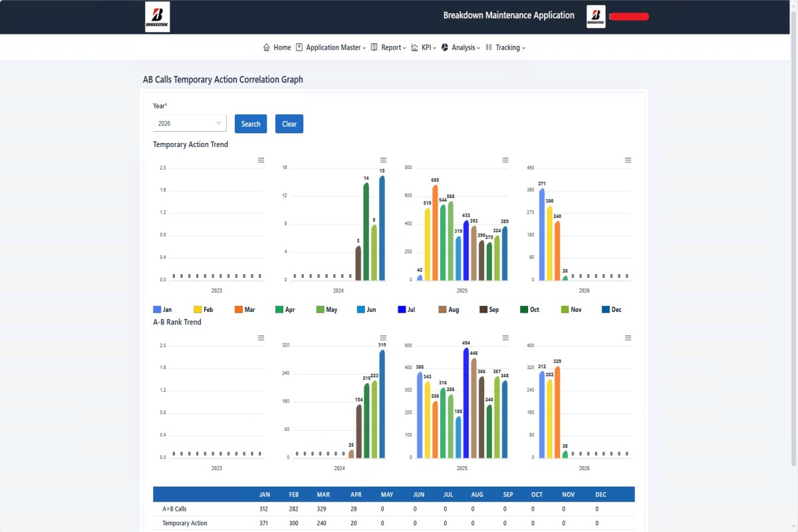Expand the KPI dropdown menu
798x532 pixels.
point(424,48)
